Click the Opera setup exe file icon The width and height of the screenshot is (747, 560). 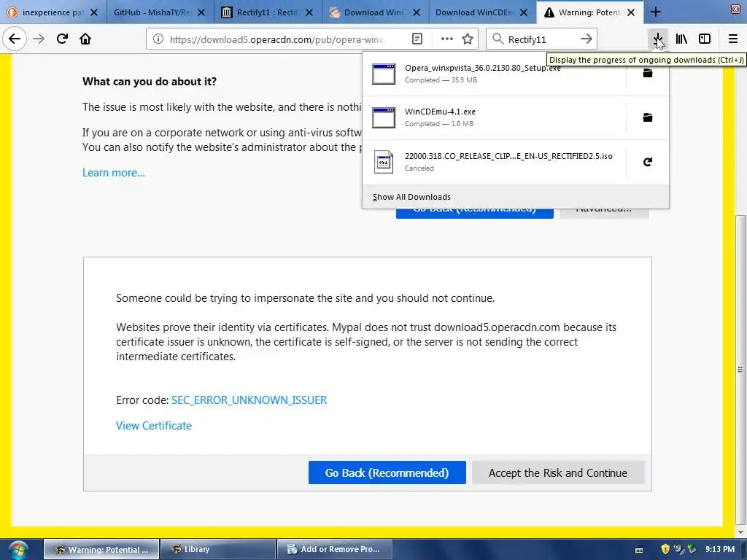[x=384, y=74]
